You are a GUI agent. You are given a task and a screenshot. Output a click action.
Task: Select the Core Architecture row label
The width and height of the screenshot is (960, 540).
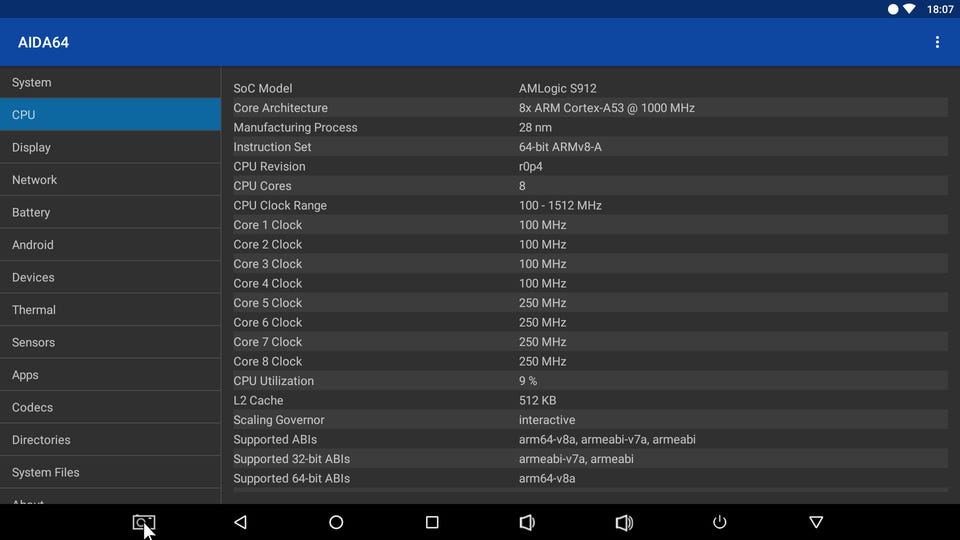click(280, 108)
